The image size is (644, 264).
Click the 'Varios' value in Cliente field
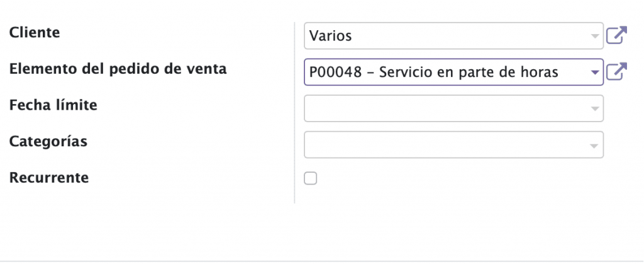coord(330,36)
